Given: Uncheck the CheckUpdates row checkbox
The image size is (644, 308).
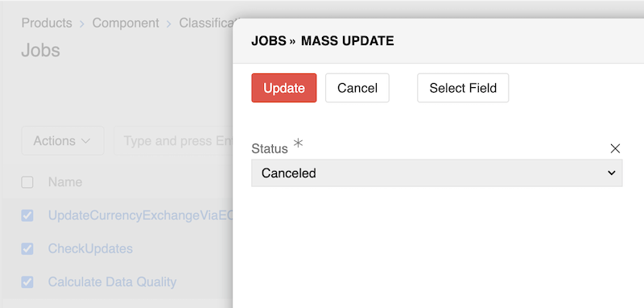Looking at the screenshot, I should [x=27, y=248].
